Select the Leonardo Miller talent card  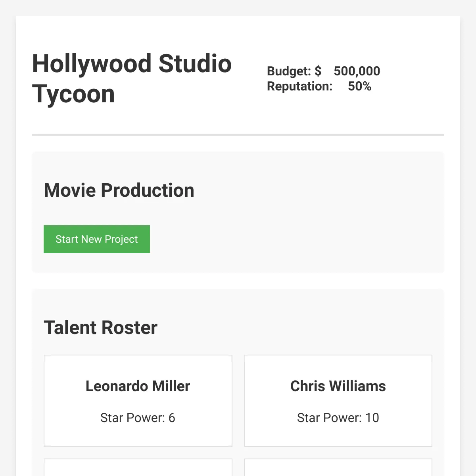click(x=138, y=401)
